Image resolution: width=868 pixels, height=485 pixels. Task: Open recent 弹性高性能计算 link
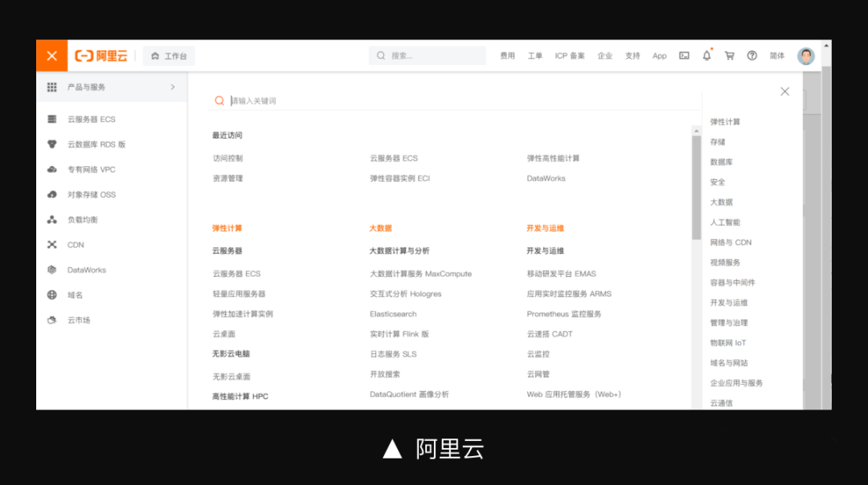[553, 158]
